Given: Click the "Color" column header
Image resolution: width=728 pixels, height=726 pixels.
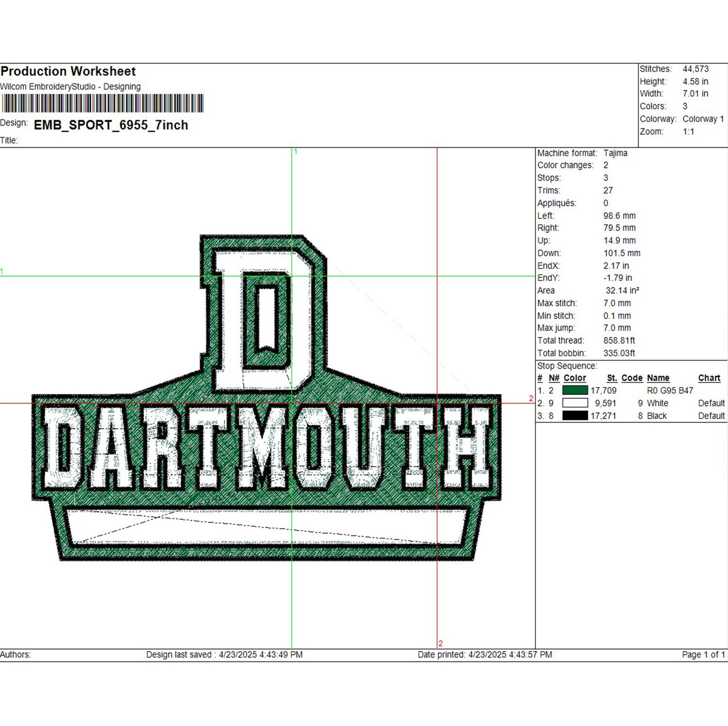Looking at the screenshot, I should pyautogui.click(x=575, y=378).
